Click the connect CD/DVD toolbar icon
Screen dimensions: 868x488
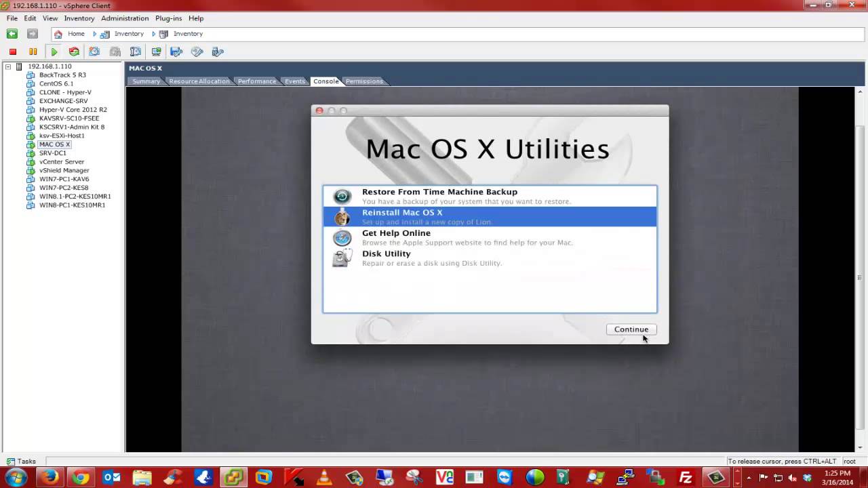point(197,52)
